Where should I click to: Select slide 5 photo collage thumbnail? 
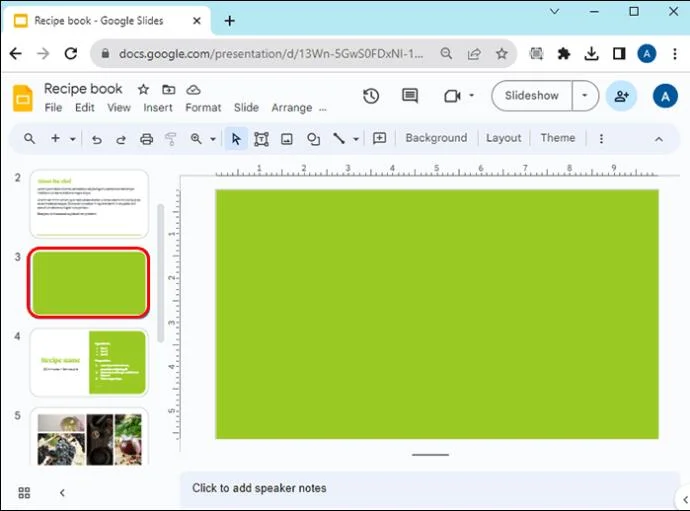tap(89, 437)
